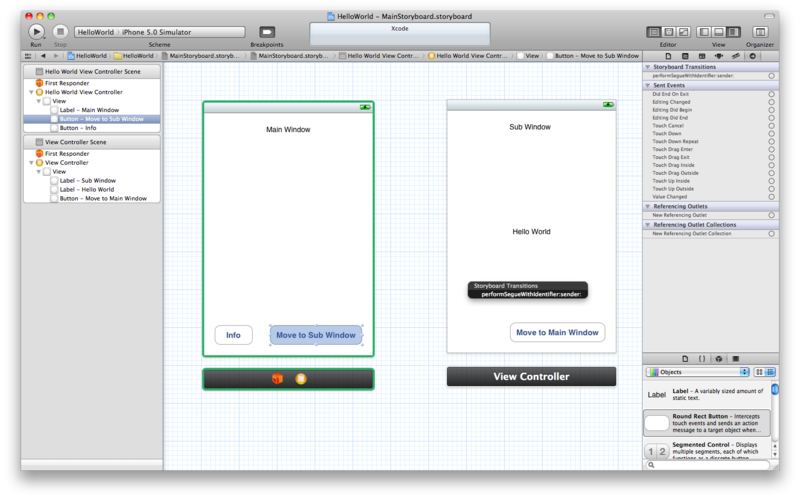Select Round Rect Button in object library
800x502 pixels.
click(707, 423)
